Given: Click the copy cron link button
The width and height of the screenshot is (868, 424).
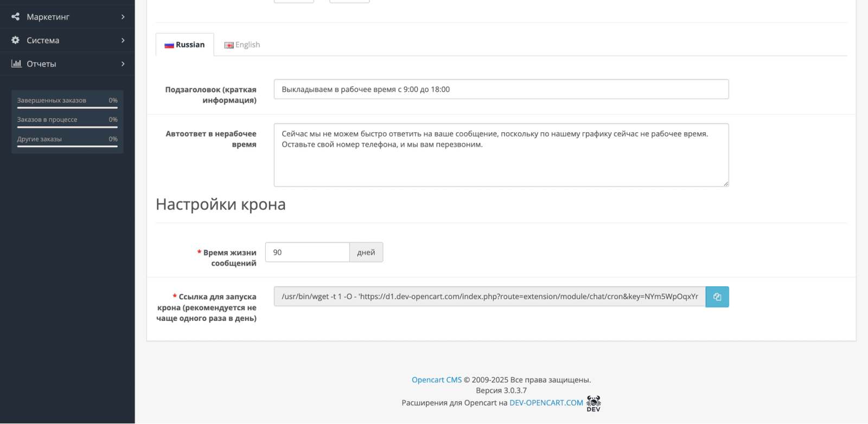Looking at the screenshot, I should pos(717,297).
